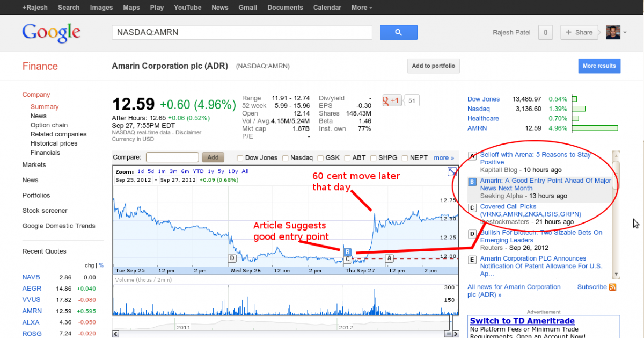Expand the chart to full view

click(x=452, y=171)
